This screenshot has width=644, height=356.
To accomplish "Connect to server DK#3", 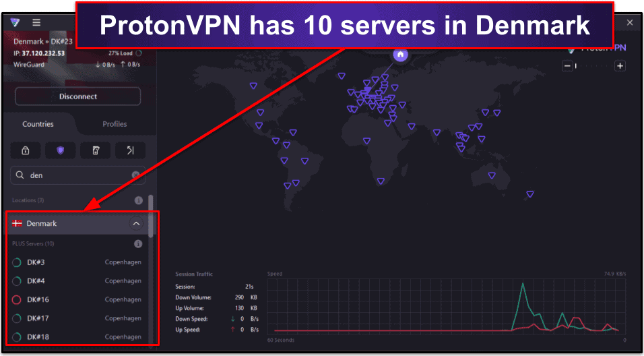I will (77, 262).
